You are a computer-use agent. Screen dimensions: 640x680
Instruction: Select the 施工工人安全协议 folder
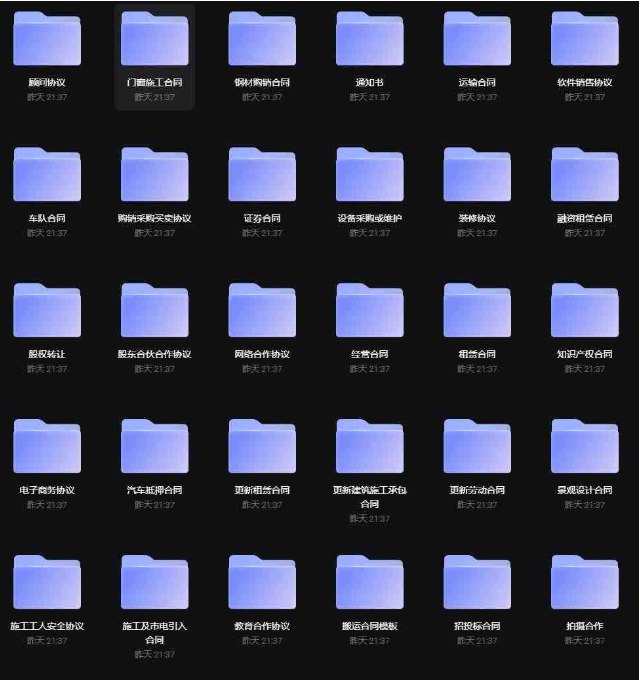point(47,584)
